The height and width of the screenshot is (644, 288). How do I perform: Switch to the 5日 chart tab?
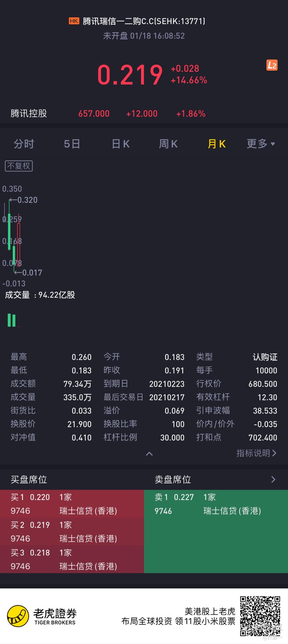tap(72, 144)
